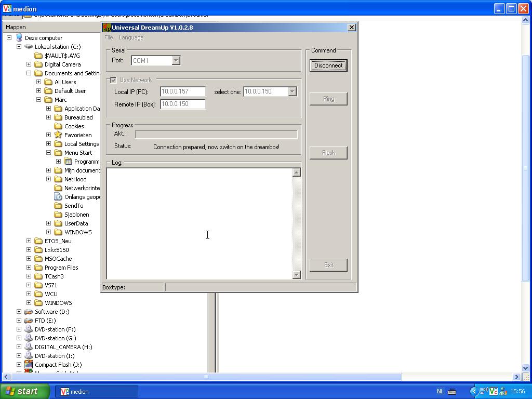The image size is (532, 399).
Task: Click the keyboard icon in system tray
Action: click(x=453, y=392)
